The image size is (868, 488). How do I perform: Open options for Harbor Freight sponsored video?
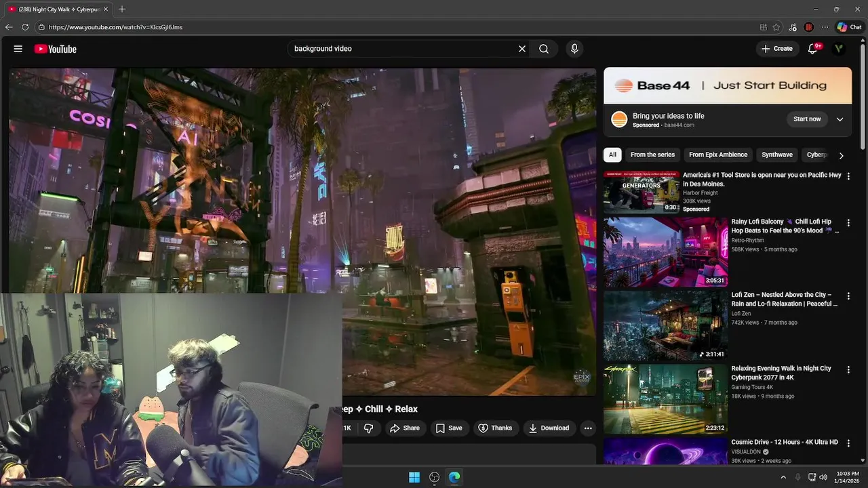tap(848, 176)
